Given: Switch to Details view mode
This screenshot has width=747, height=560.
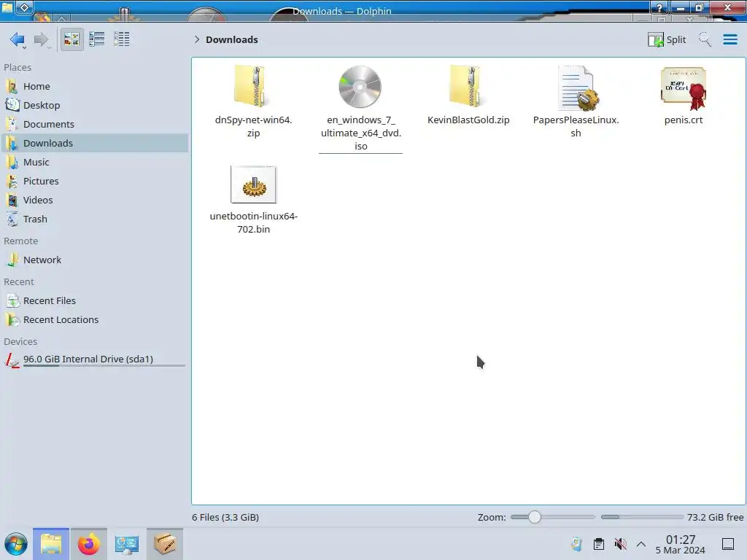Looking at the screenshot, I should [122, 39].
